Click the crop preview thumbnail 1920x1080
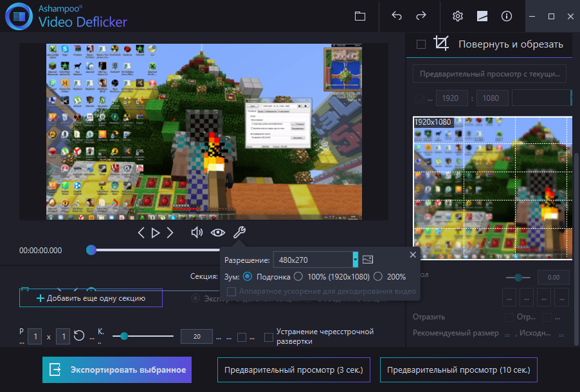Image resolution: width=580 pixels, height=392 pixels. [493, 188]
